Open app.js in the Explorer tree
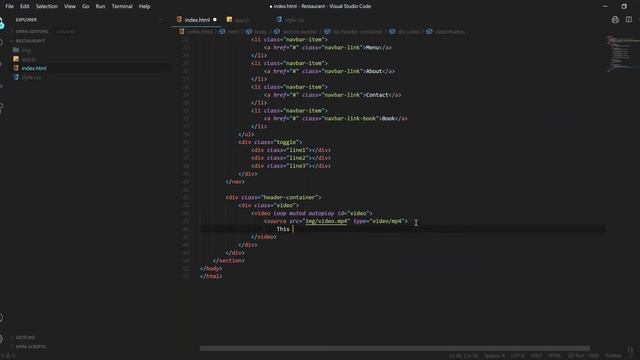 (29, 59)
